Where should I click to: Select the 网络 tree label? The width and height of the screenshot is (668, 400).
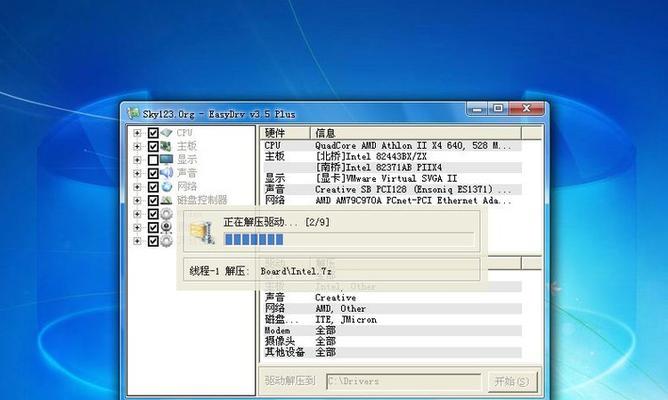pos(187,187)
